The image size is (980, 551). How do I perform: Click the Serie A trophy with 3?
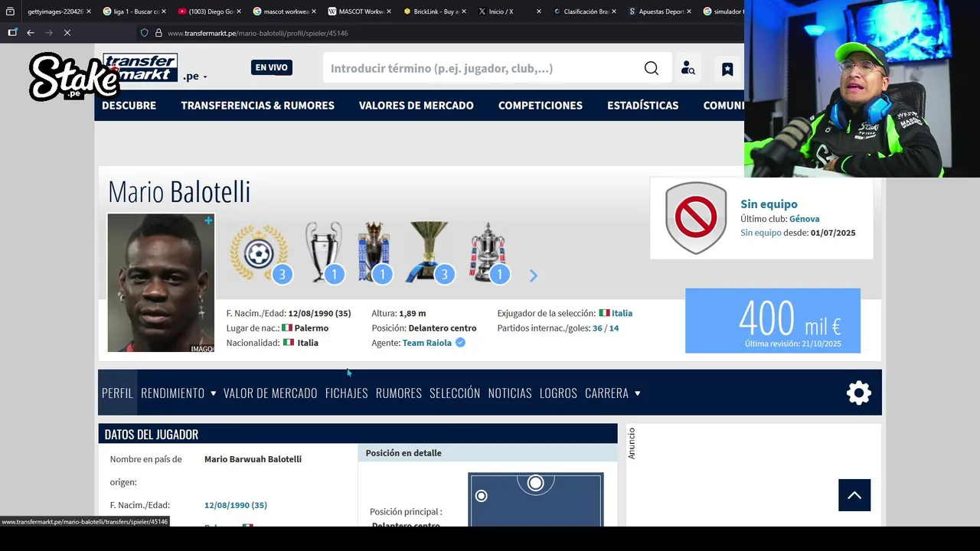click(430, 253)
